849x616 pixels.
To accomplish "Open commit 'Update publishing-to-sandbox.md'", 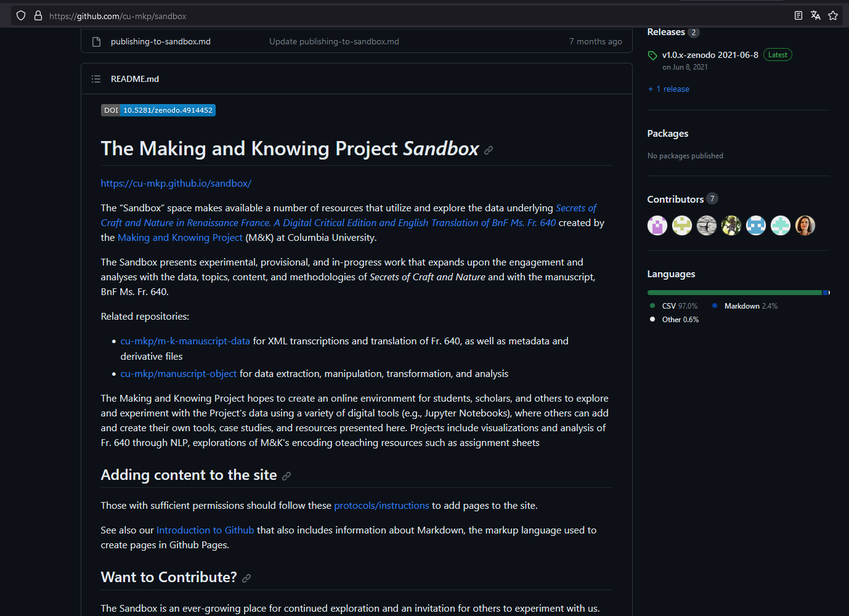I will tap(334, 41).
